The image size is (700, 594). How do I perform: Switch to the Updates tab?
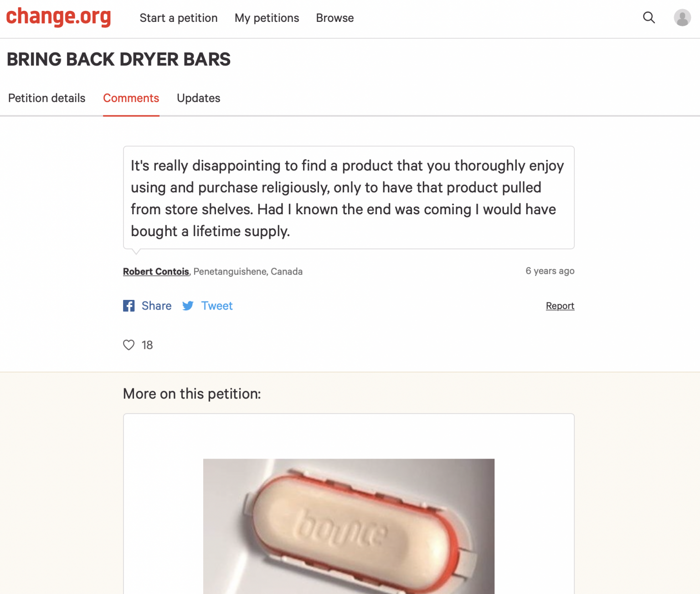(198, 98)
